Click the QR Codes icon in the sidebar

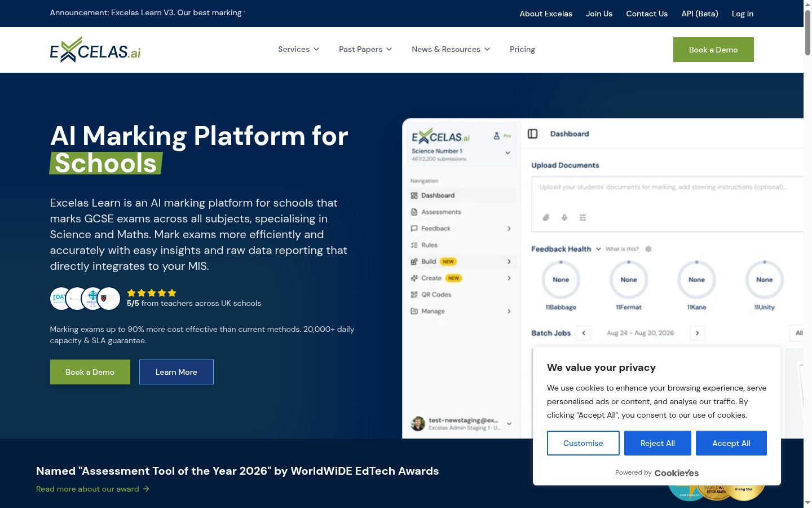[414, 295]
